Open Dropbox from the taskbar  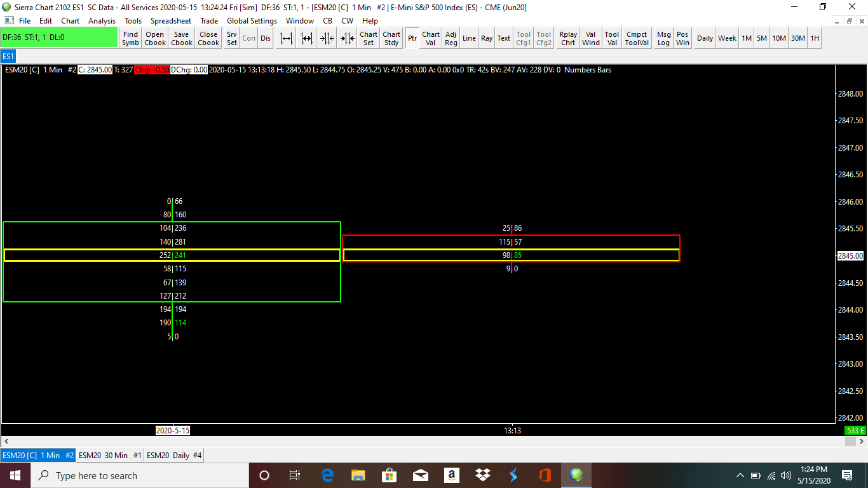click(x=483, y=475)
